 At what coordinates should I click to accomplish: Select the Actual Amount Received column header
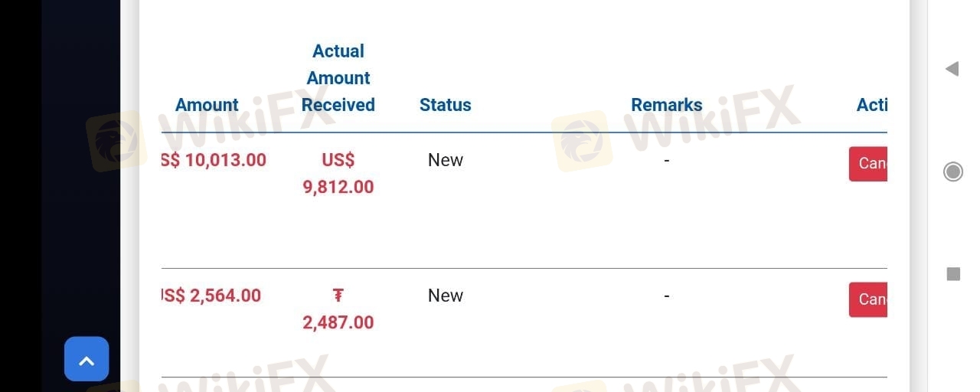pos(338,78)
